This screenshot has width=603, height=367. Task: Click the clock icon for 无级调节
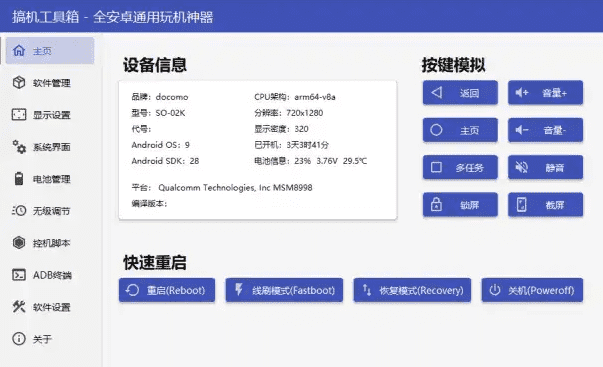(x=19, y=210)
